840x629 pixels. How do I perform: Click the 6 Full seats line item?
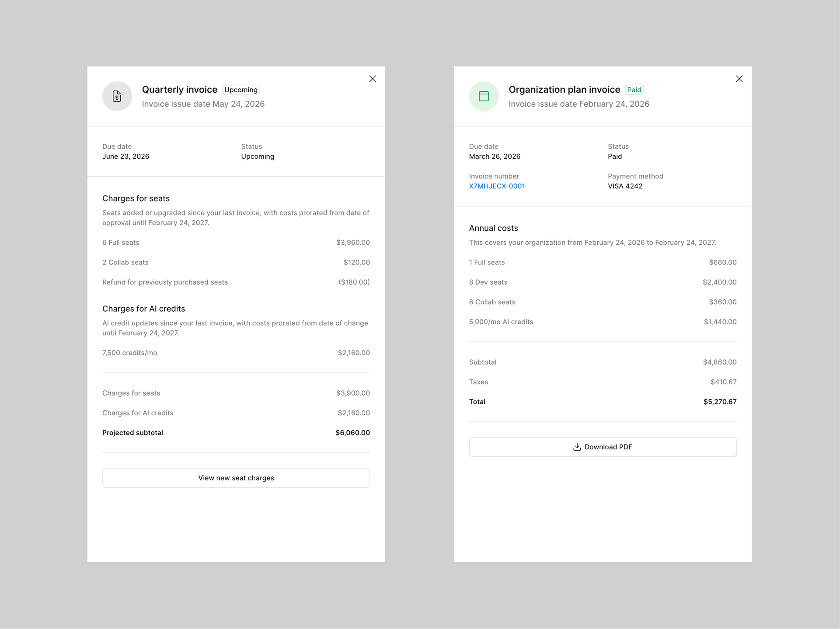121,242
